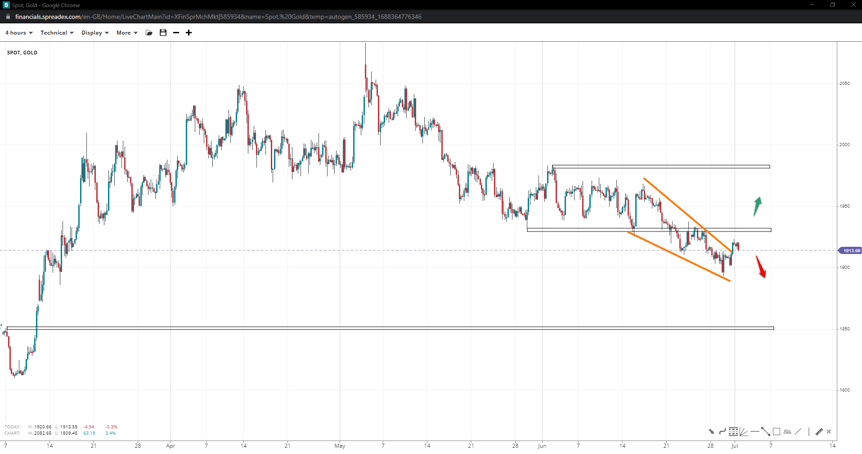This screenshot has width=862, height=454.
Task: Open the saved chart folder icon
Action: pyautogui.click(x=149, y=33)
